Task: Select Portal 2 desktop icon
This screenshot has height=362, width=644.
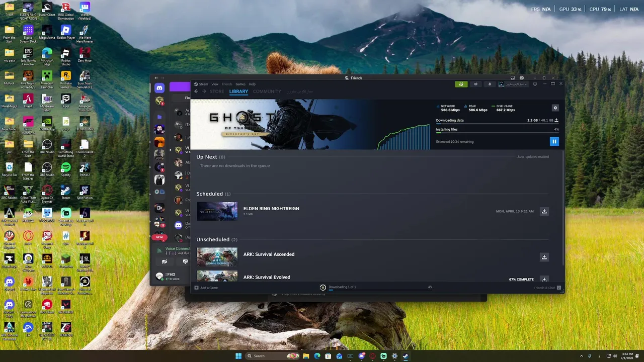Action: click(x=85, y=169)
